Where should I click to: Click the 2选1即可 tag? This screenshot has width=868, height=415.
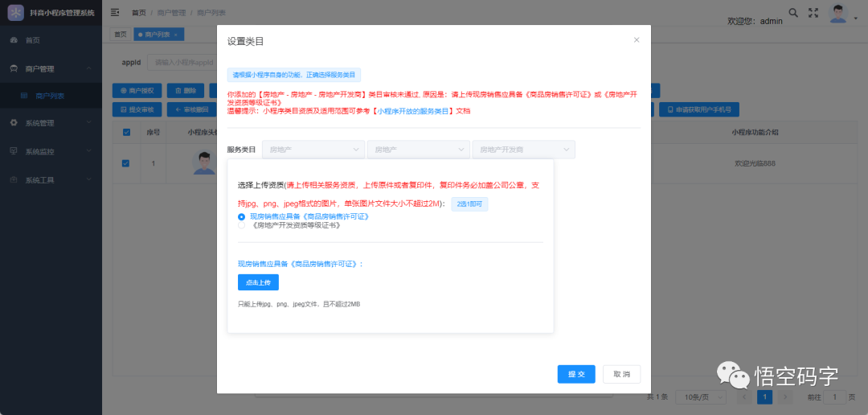[x=469, y=204]
